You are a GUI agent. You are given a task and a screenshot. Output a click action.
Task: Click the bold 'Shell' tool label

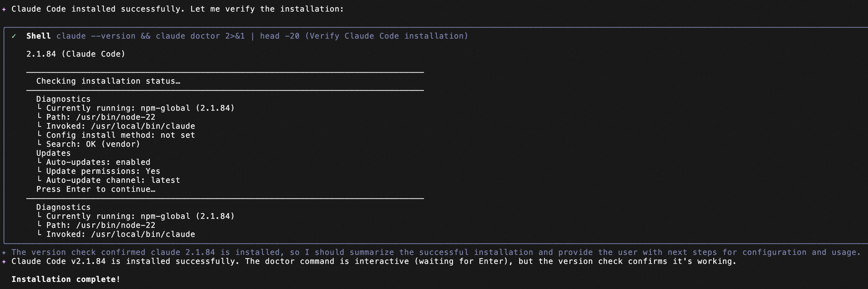38,36
